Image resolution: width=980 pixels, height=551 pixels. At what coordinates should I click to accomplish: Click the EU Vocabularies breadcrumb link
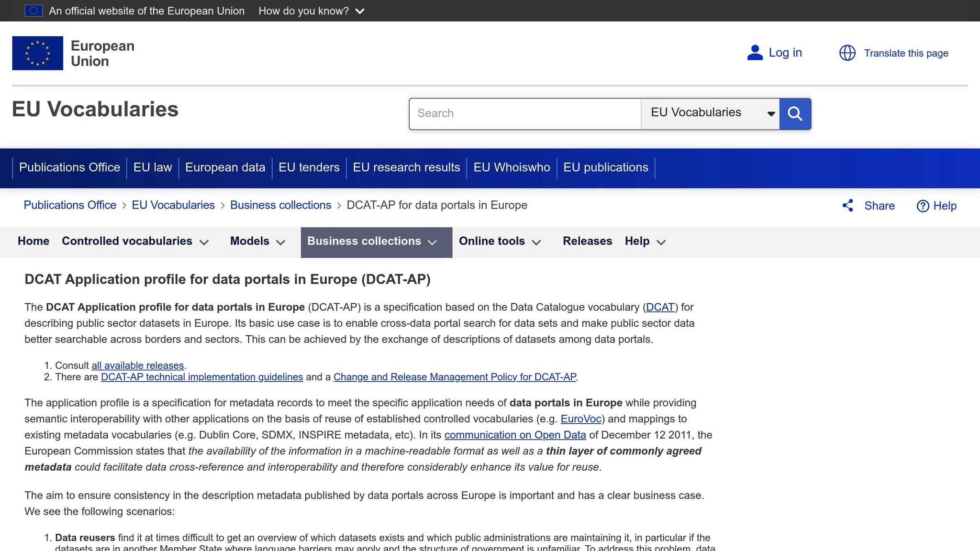[x=173, y=205]
